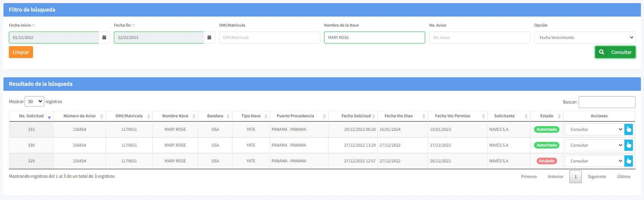Click hand action icon for solicitud 332
Screen dimensions: 644x200
point(629,130)
